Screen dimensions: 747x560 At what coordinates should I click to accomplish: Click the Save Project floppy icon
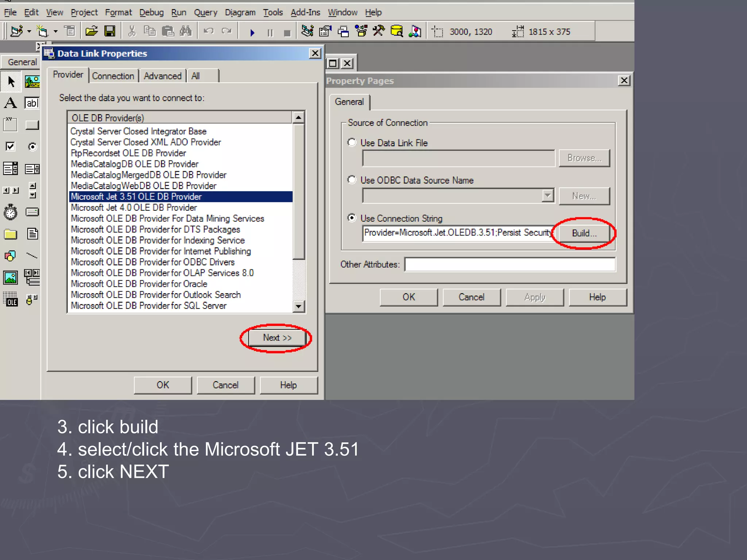pos(110,31)
